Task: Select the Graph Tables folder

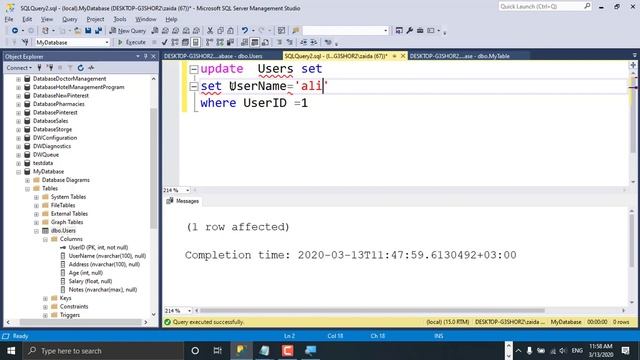Action: click(x=67, y=222)
